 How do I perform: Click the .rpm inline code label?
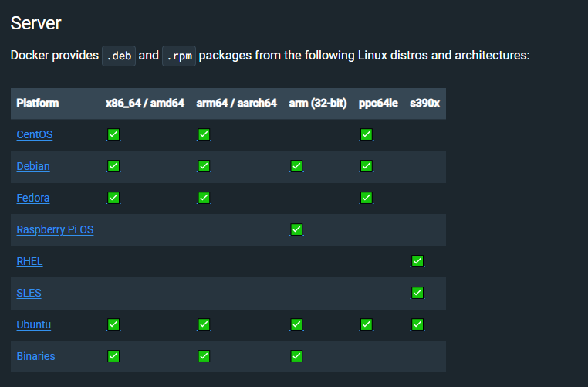coord(179,56)
